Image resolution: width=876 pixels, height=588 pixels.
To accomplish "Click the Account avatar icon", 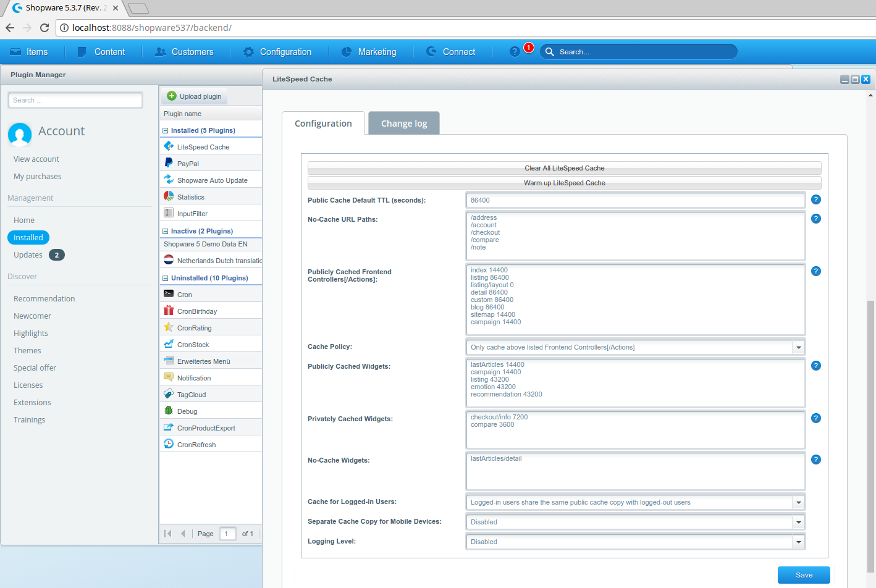I will pos(20,134).
